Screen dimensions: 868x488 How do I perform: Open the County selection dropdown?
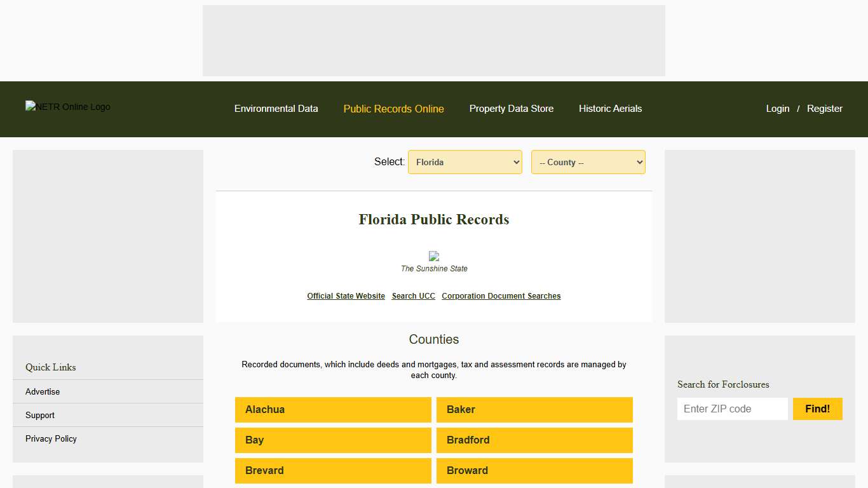point(587,162)
